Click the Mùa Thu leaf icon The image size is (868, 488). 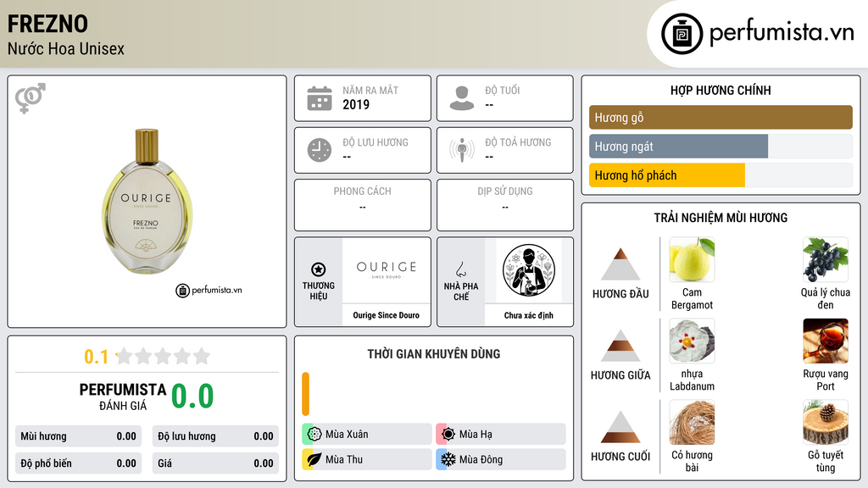pyautogui.click(x=314, y=459)
